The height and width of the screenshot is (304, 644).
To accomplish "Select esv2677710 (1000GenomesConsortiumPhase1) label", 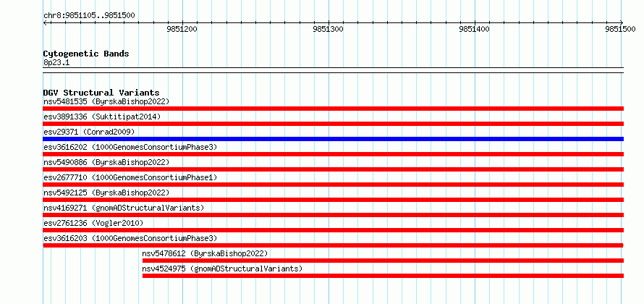I will pyautogui.click(x=130, y=177).
